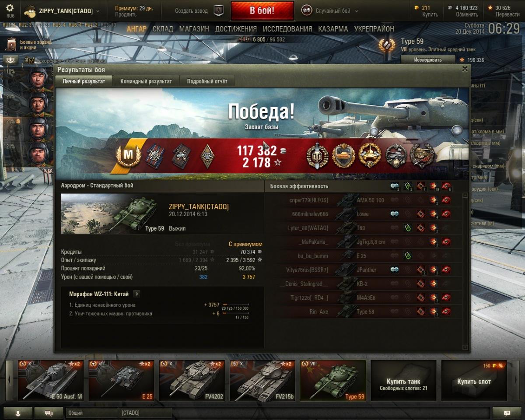Open the Подробный отчёт tab
The image size is (525, 420).
(x=207, y=81)
